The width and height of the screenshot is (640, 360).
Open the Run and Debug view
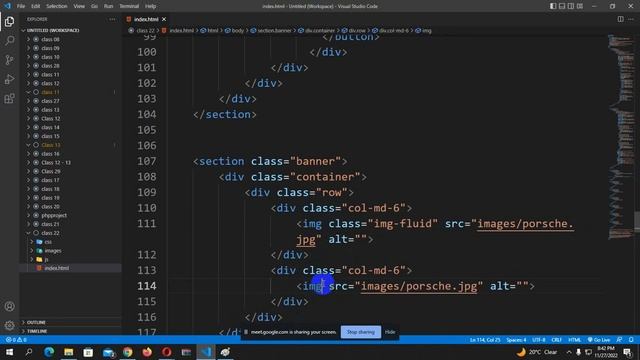coord(9,79)
